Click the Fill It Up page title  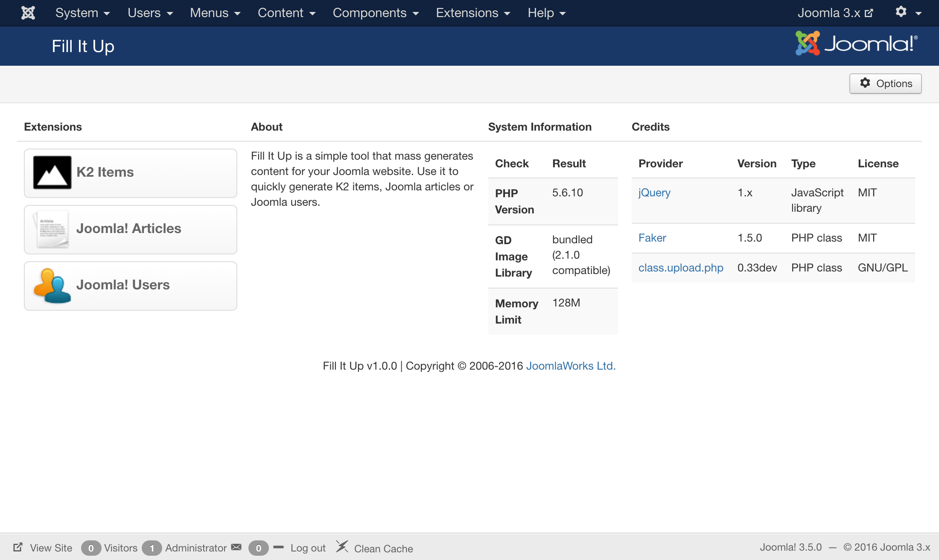click(x=83, y=46)
